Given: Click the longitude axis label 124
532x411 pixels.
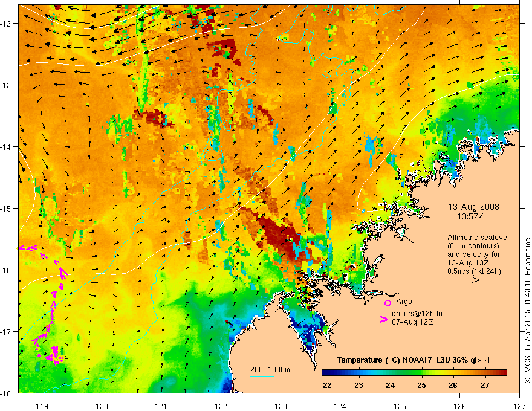Looking at the screenshot, I should click(340, 407).
